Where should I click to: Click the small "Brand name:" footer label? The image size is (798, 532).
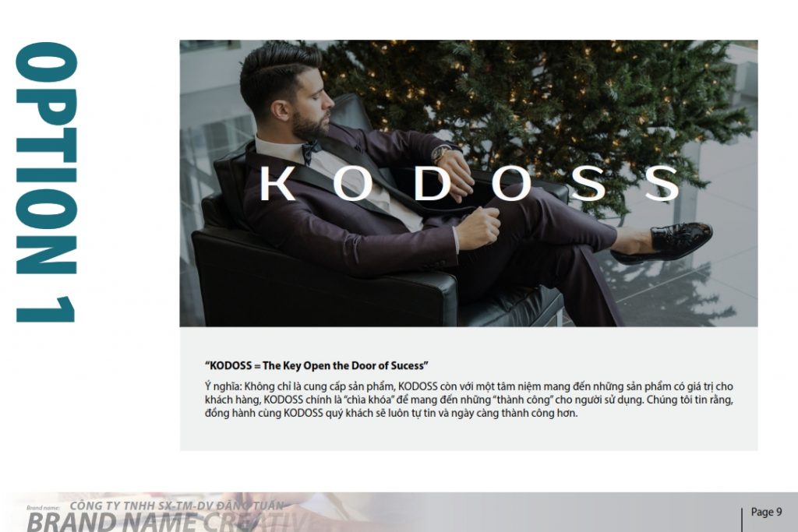click(x=44, y=508)
